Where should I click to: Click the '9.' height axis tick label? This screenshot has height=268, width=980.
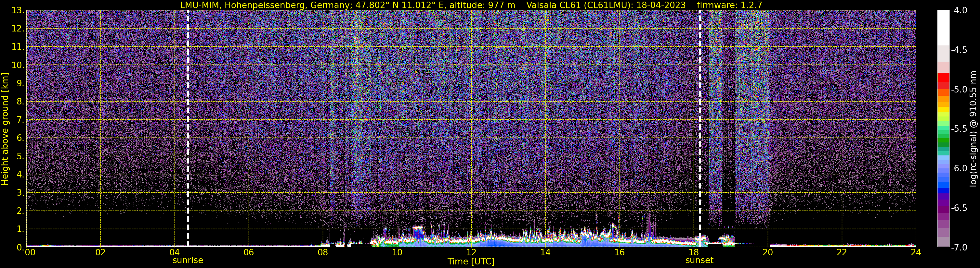20,83
